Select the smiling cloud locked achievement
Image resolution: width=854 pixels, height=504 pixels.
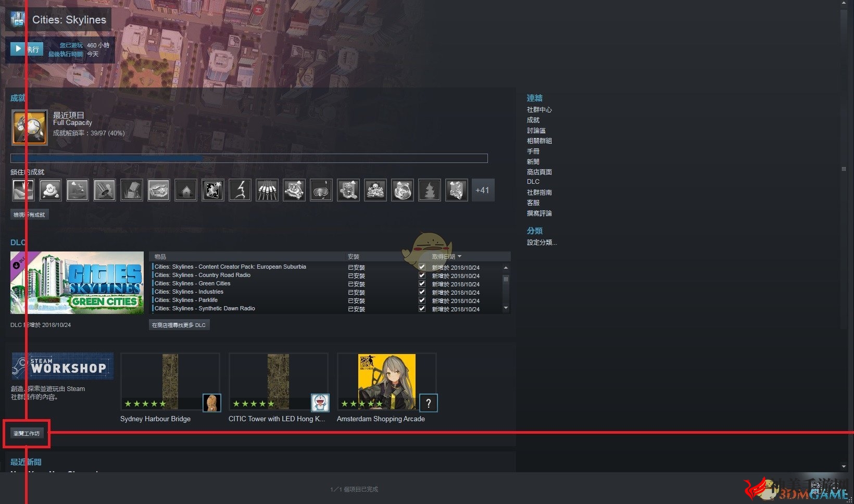51,190
